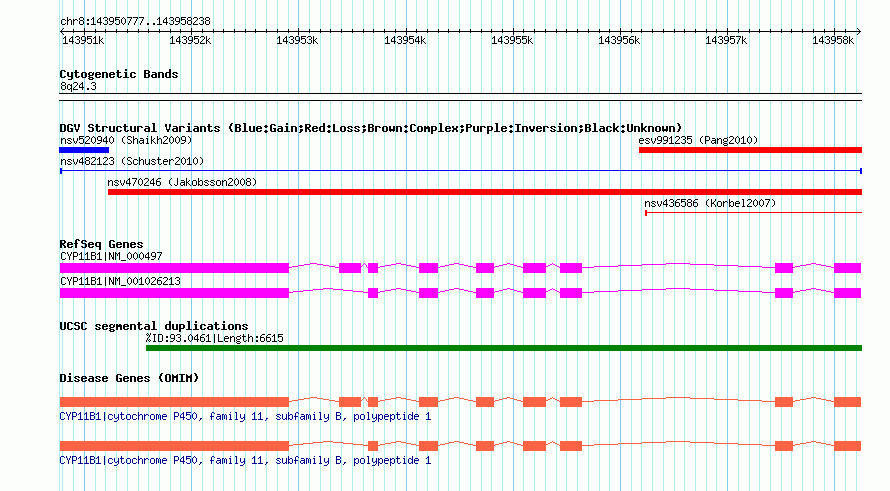Click the left arrow of the ruler
Viewport: 890px width, 491px height.
click(x=62, y=32)
